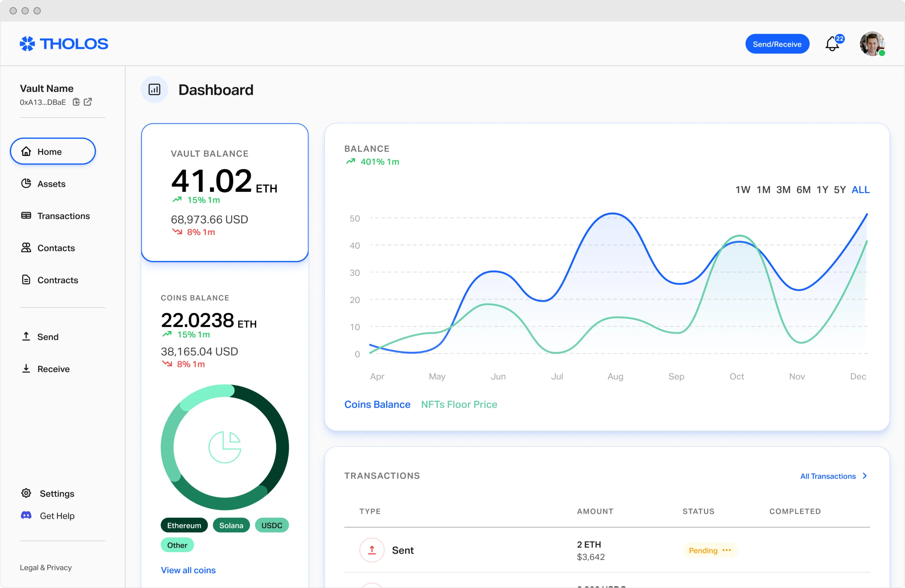Click the Sent transaction row label
The height and width of the screenshot is (588, 905).
[x=403, y=550]
